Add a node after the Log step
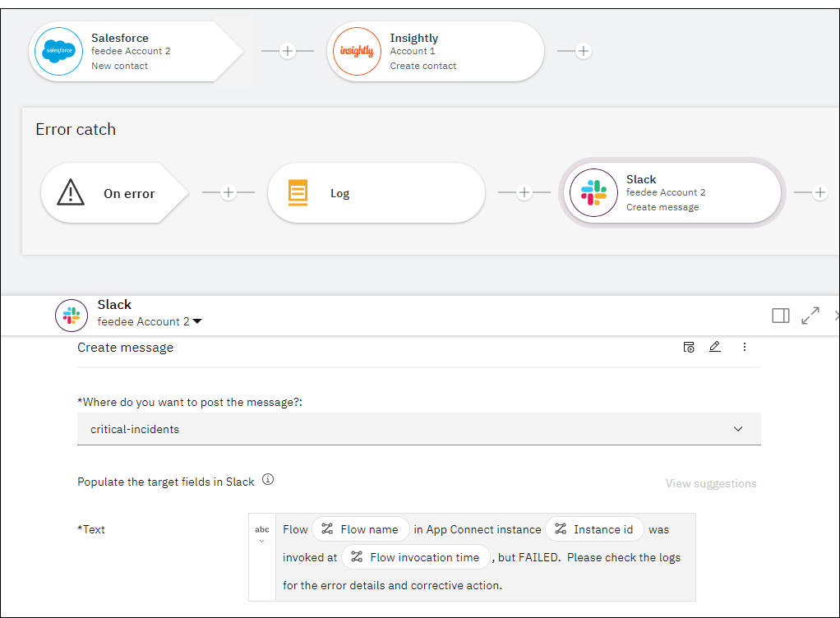840x618 pixels. tap(524, 192)
